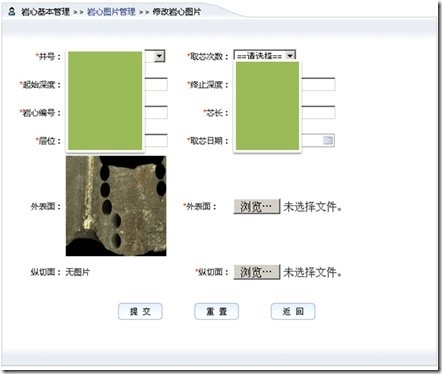Click the user icon beside 岩心基本管理
The height and width of the screenshot is (374, 442).
(x=12, y=12)
